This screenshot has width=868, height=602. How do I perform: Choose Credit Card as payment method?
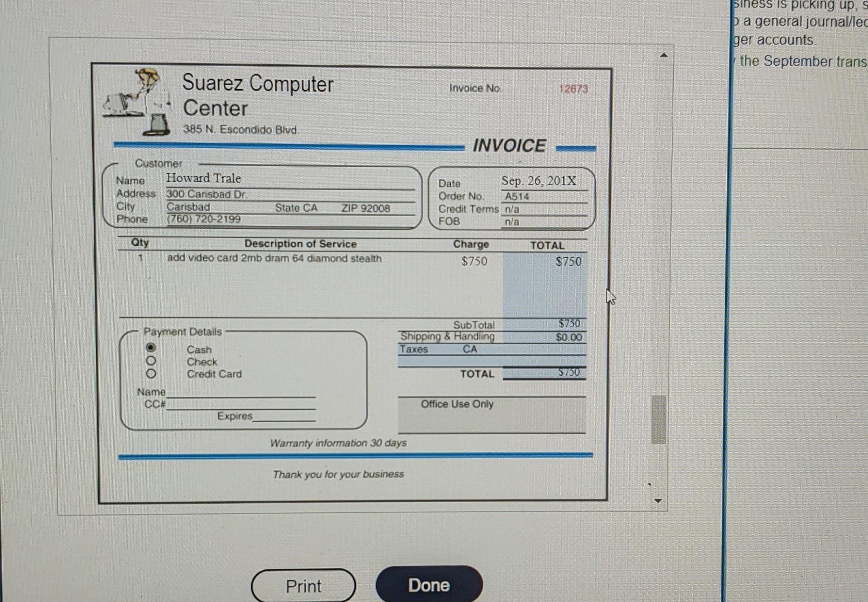click(x=151, y=373)
